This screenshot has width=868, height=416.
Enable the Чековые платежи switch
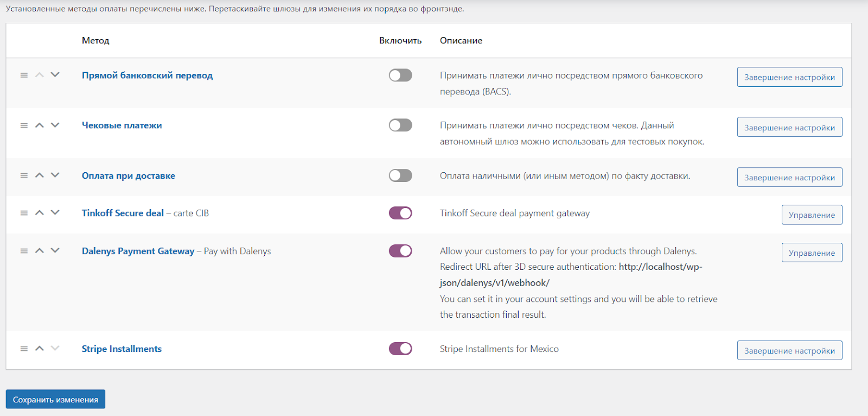pyautogui.click(x=400, y=125)
